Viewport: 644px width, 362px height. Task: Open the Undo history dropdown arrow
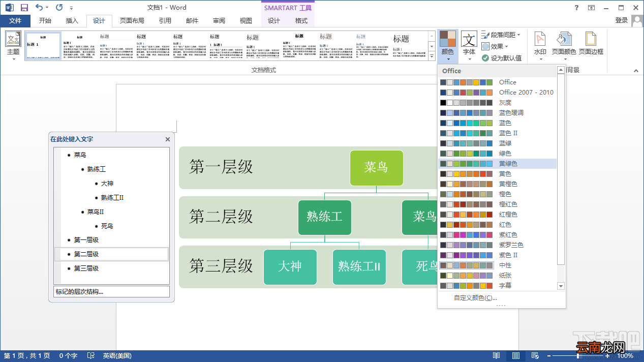[x=47, y=8]
